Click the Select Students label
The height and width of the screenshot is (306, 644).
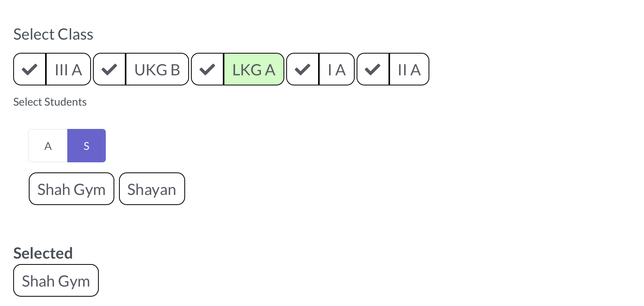50,102
